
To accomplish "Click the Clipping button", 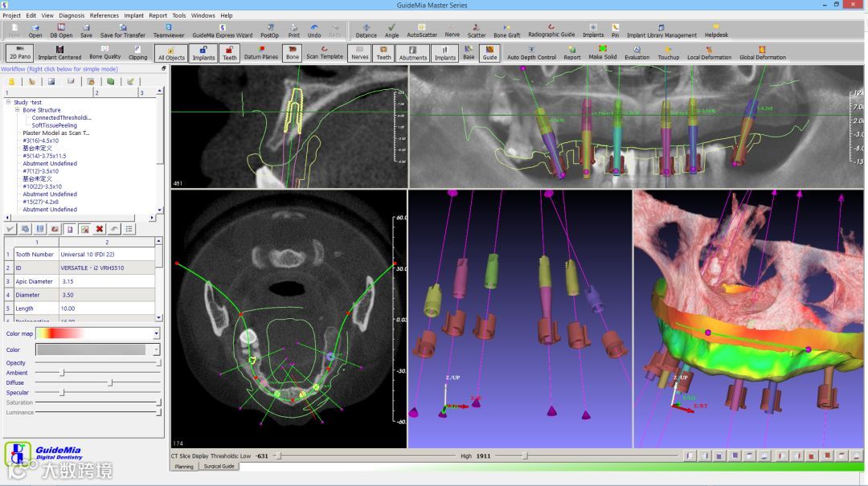I will pyautogui.click(x=138, y=53).
